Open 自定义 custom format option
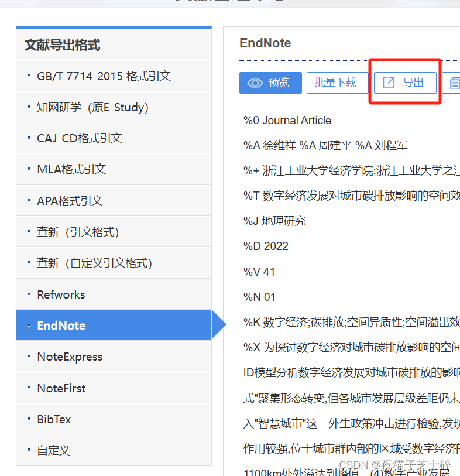This screenshot has width=460, height=476. (114, 450)
